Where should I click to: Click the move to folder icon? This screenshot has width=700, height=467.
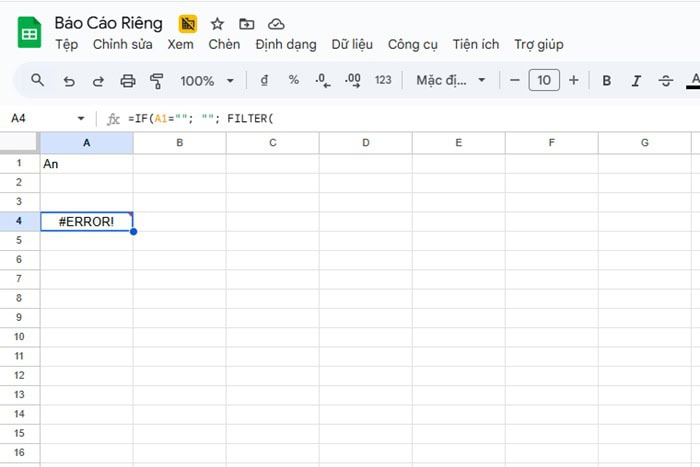pyautogui.click(x=247, y=23)
